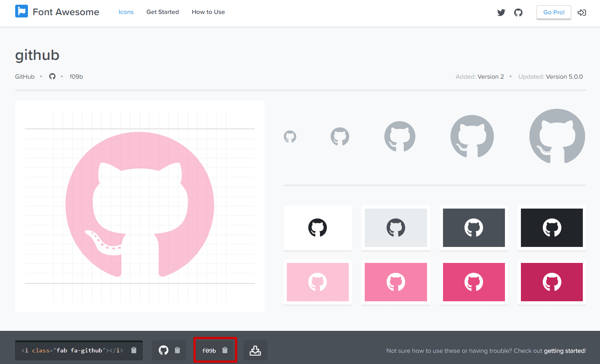The image size is (600, 364).
Task: Click the HTML code snippet field
Action: point(73,350)
